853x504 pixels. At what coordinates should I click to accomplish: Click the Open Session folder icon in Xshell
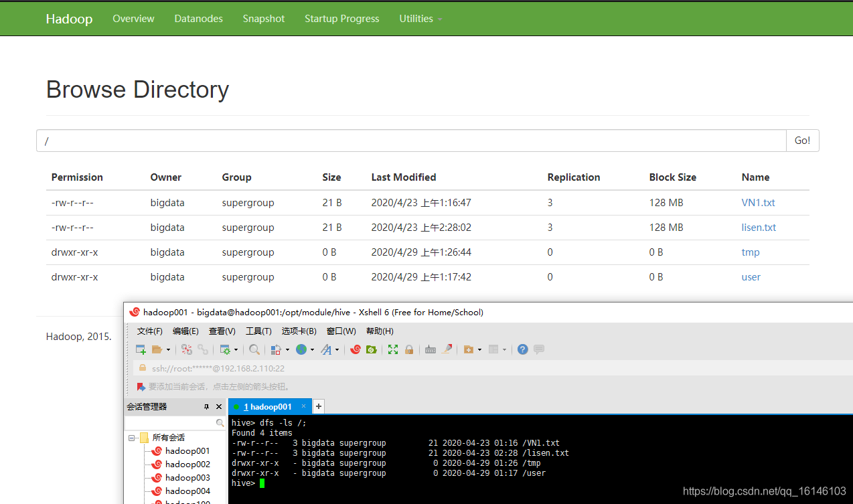coord(157,349)
